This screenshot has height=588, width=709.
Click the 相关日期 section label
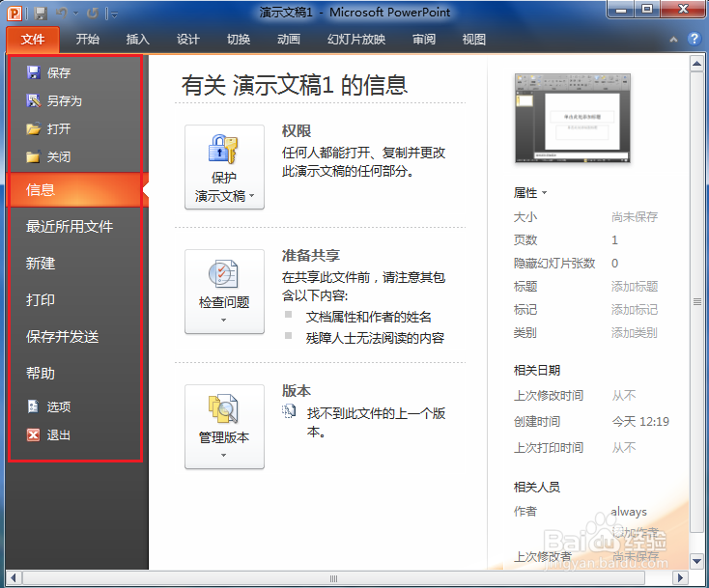tap(537, 371)
